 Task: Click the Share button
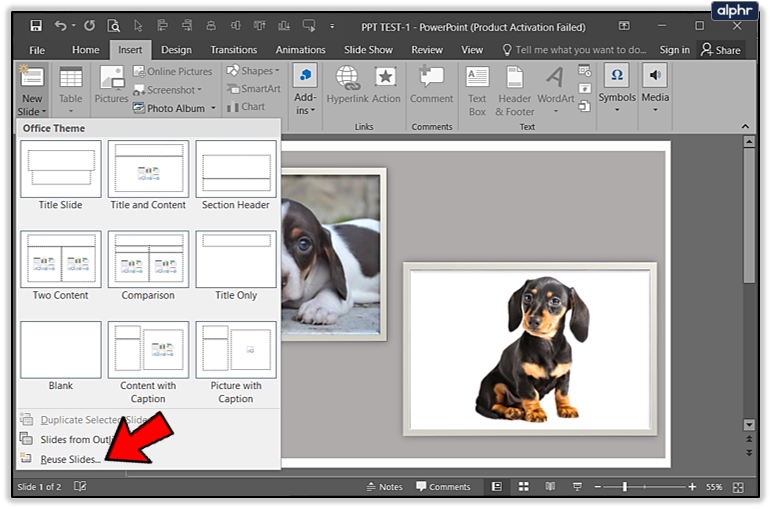coord(720,50)
